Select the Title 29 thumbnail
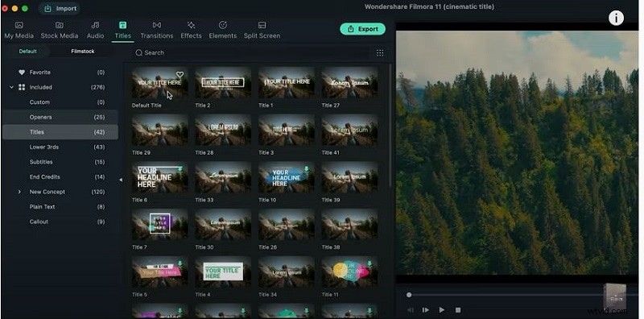Image resolution: width=644 pixels, height=319 pixels. (159, 130)
